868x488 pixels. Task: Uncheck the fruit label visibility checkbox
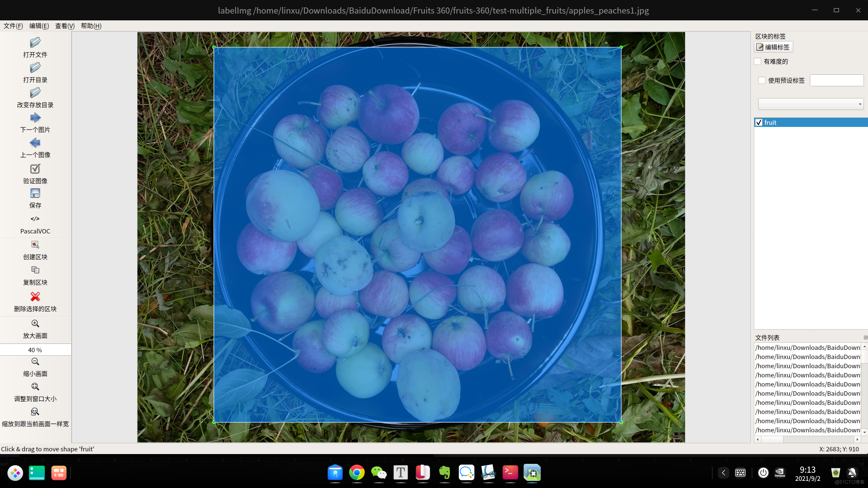click(x=759, y=123)
